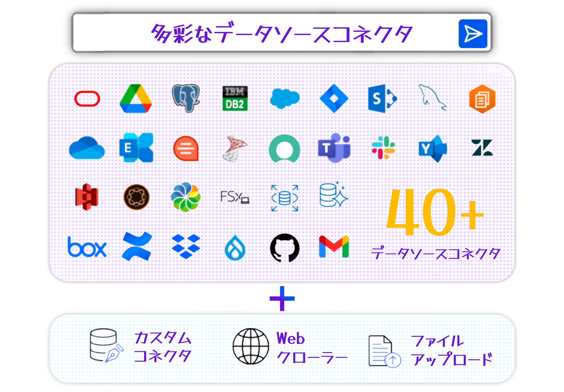Viewport: 564px width, 392px height.
Task: Select the Slack icon
Action: [383, 148]
